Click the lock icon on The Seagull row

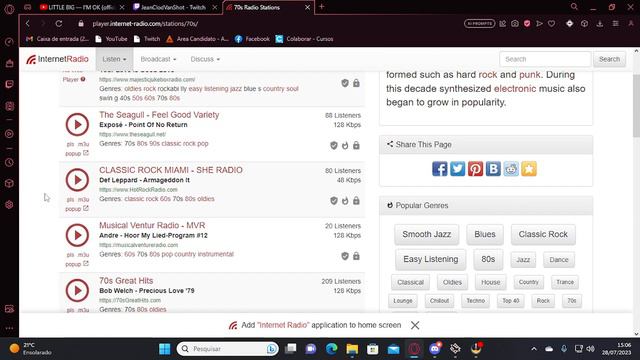(x=356, y=145)
